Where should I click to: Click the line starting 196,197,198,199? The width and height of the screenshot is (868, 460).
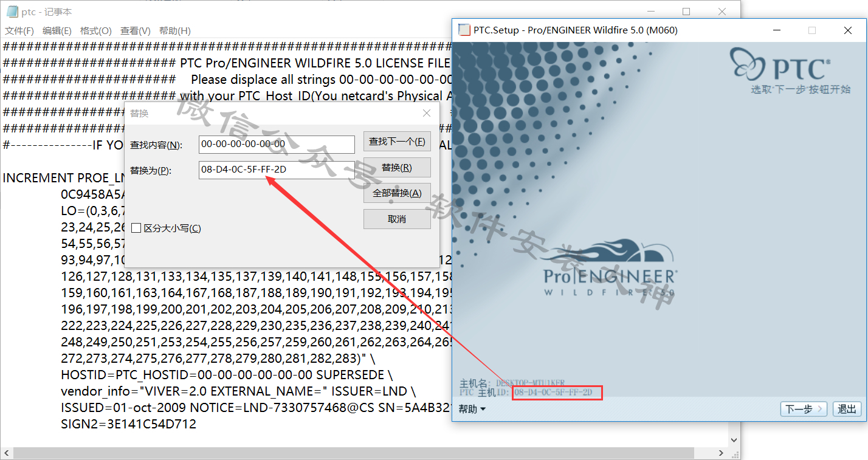click(x=256, y=309)
